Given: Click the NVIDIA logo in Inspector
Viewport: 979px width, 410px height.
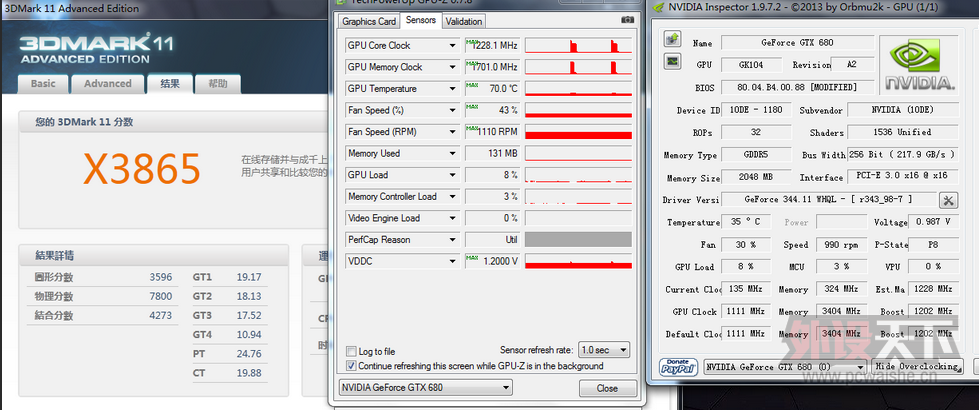Looking at the screenshot, I should (x=918, y=64).
